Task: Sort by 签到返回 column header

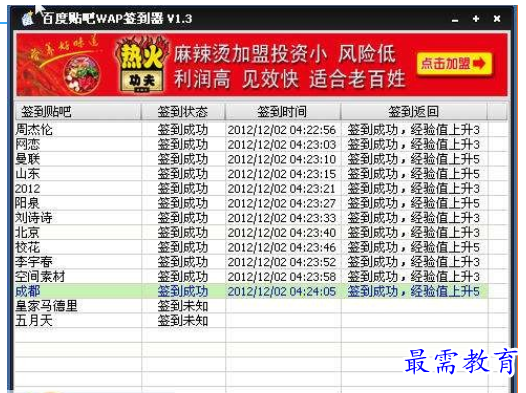Action: [x=414, y=111]
